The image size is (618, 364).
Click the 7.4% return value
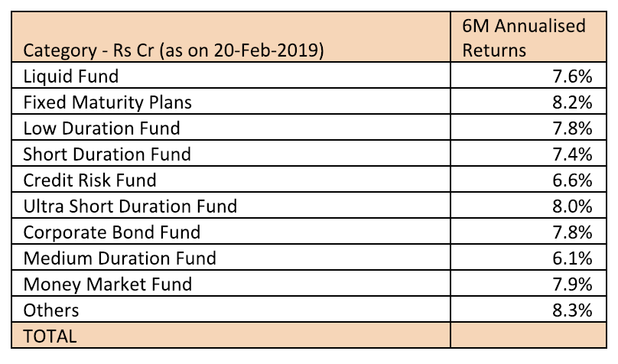pyautogui.click(x=574, y=154)
